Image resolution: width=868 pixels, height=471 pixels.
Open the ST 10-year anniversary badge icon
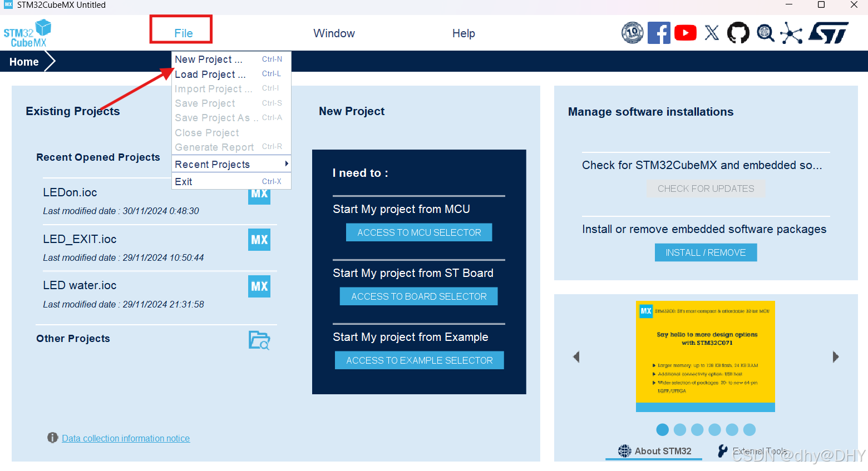[x=632, y=33]
